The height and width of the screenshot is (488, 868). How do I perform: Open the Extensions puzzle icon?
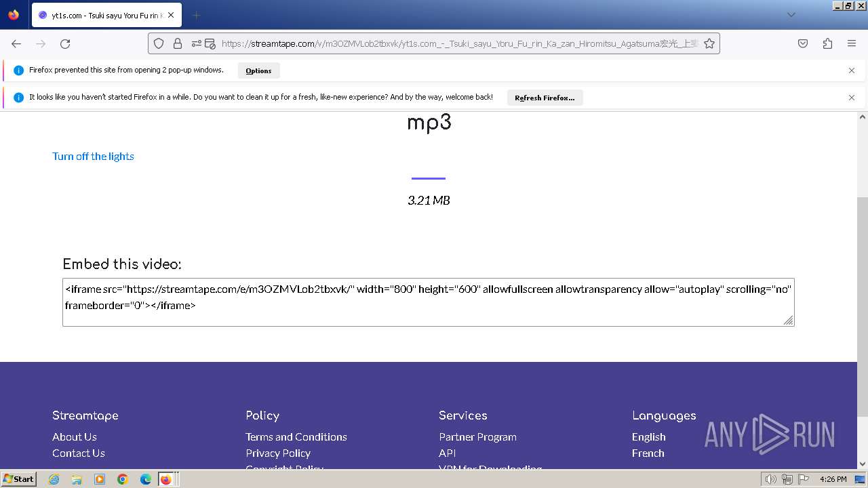point(827,43)
